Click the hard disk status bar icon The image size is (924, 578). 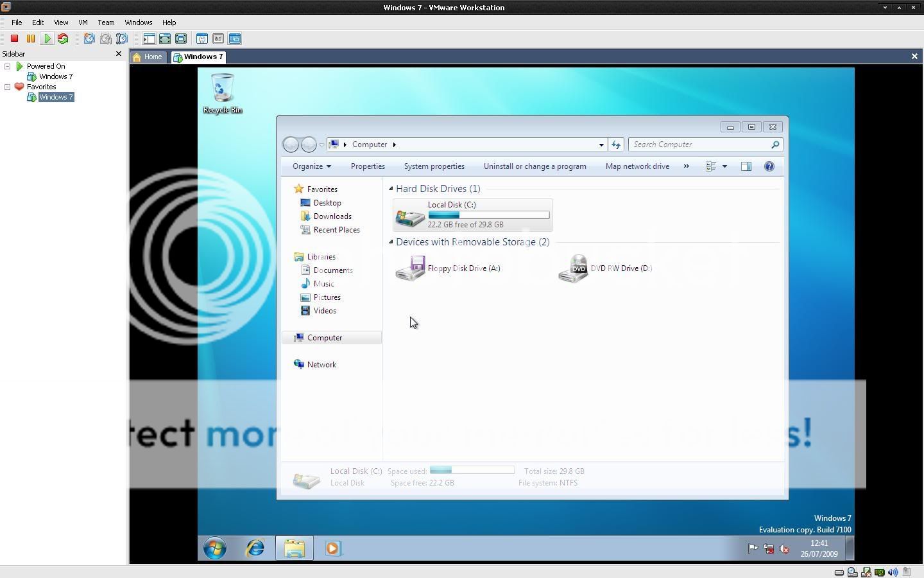839,572
